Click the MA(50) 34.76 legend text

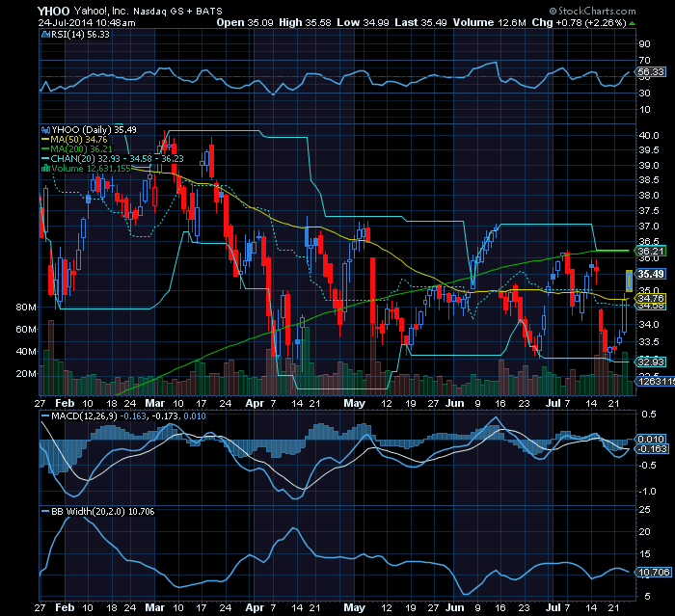(79, 140)
